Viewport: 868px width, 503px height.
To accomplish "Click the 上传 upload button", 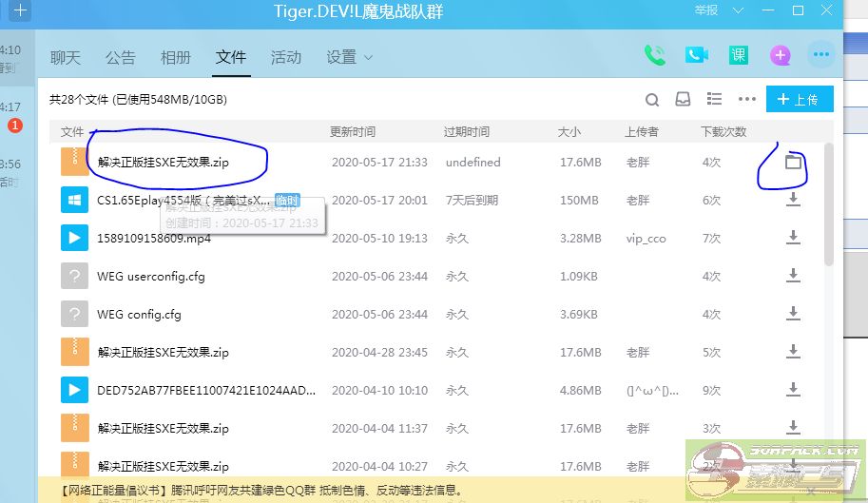I will pyautogui.click(x=800, y=100).
